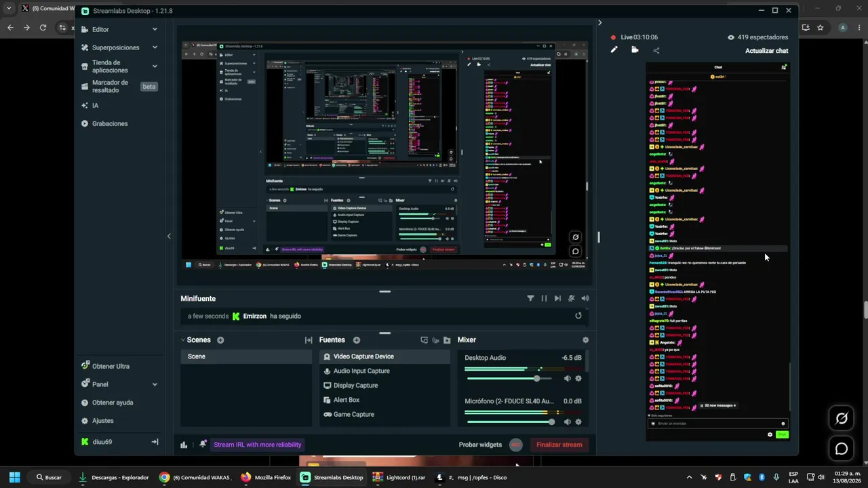
Task: Click the slashed-circle floating overlay button
Action: pos(842,418)
